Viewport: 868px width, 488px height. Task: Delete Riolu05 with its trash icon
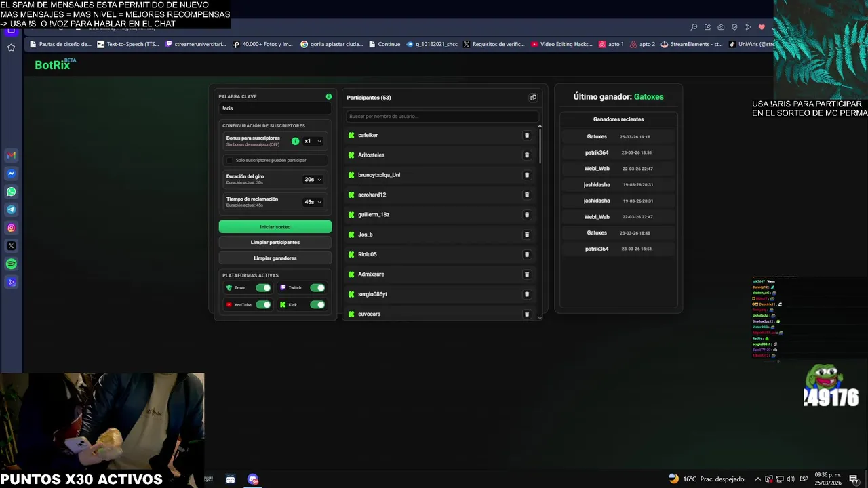[x=527, y=255]
